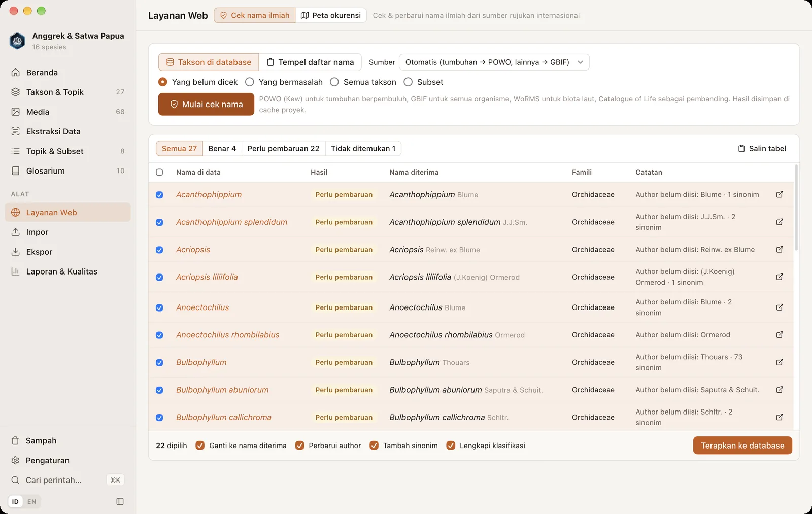Click 'Mulai cek nama' button

[206, 104]
